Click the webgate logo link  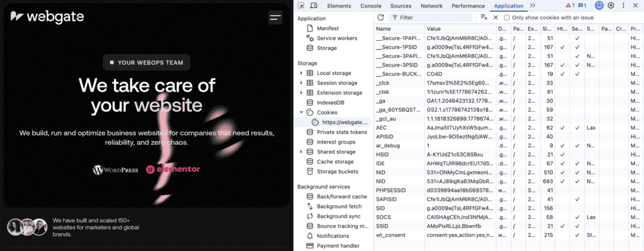tap(47, 17)
